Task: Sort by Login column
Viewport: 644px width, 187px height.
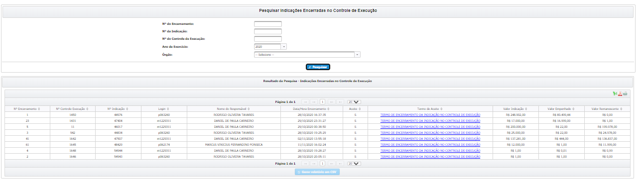Action: pyautogui.click(x=164, y=108)
